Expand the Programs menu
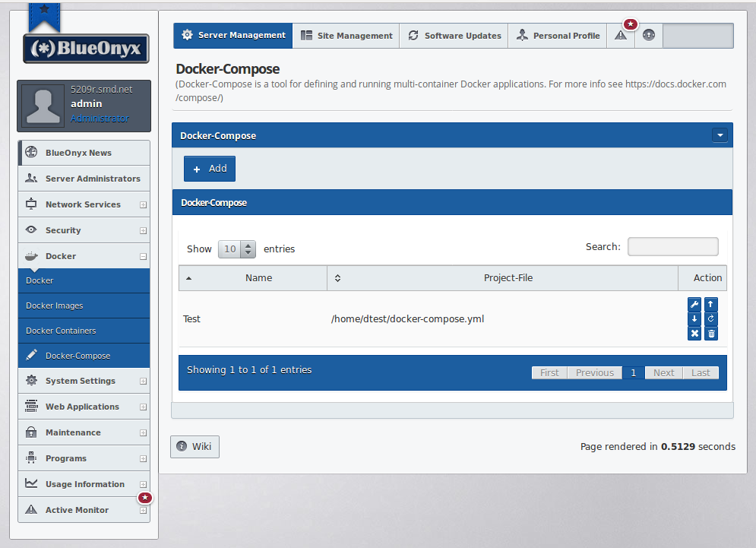Viewport: 756px width, 548px height. 84,458
